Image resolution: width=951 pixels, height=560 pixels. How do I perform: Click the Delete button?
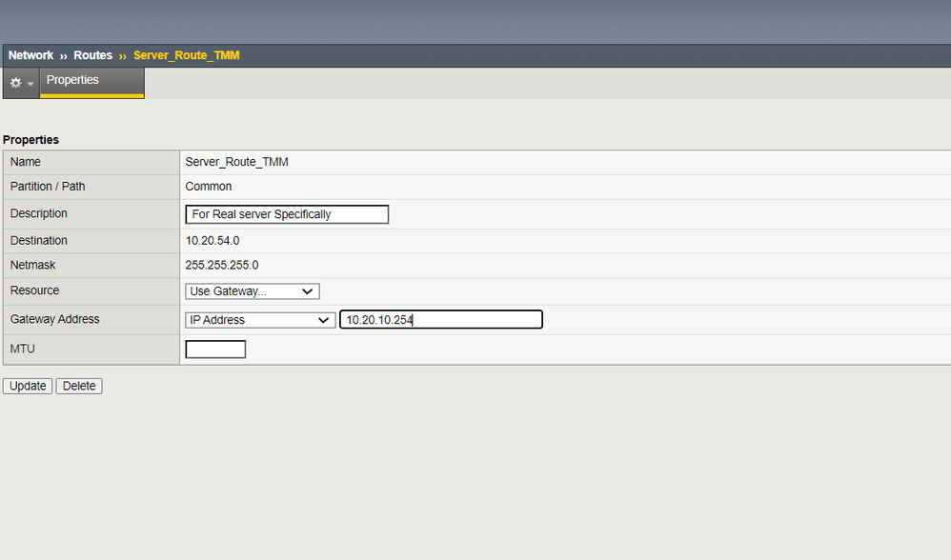click(x=79, y=386)
